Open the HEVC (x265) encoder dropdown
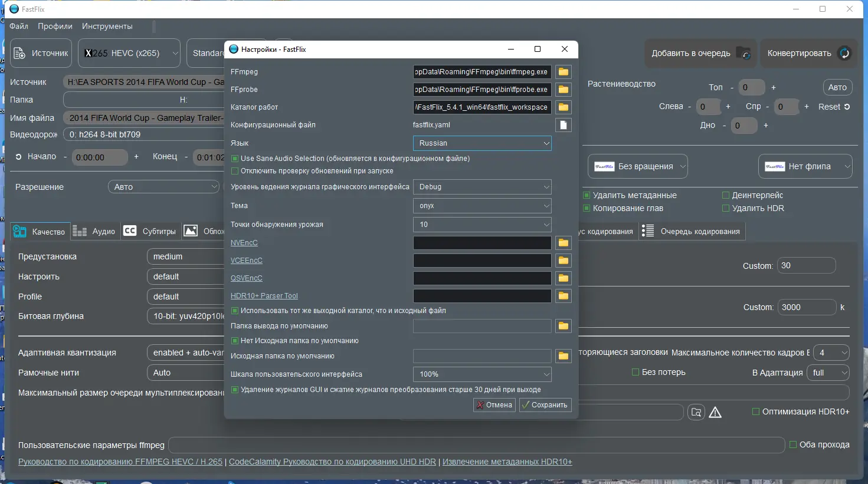 tap(129, 53)
